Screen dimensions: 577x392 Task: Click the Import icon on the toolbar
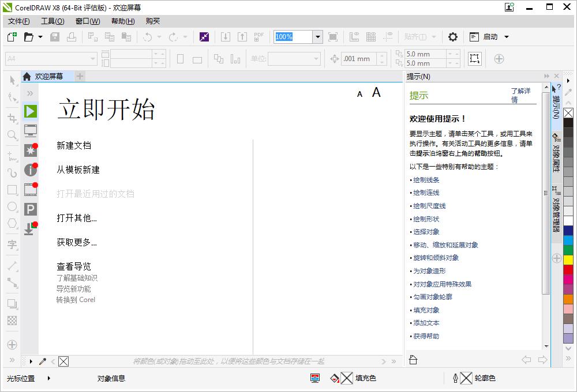coord(225,36)
